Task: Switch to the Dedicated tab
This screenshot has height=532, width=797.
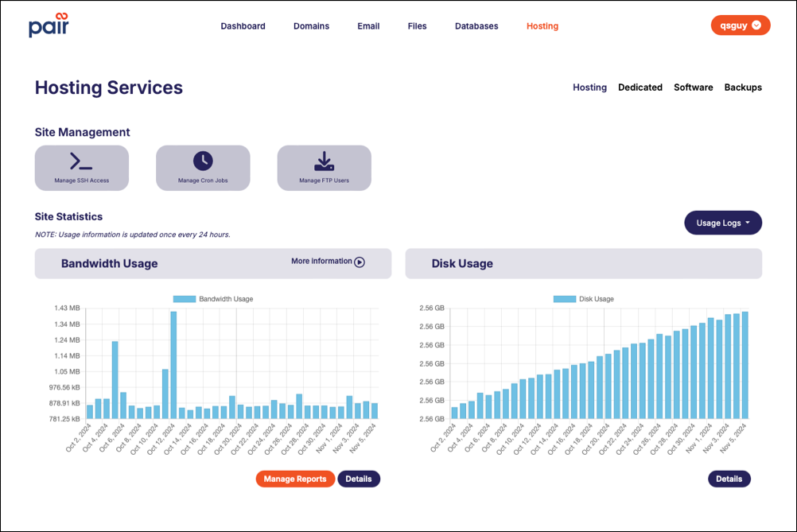Action: point(640,87)
